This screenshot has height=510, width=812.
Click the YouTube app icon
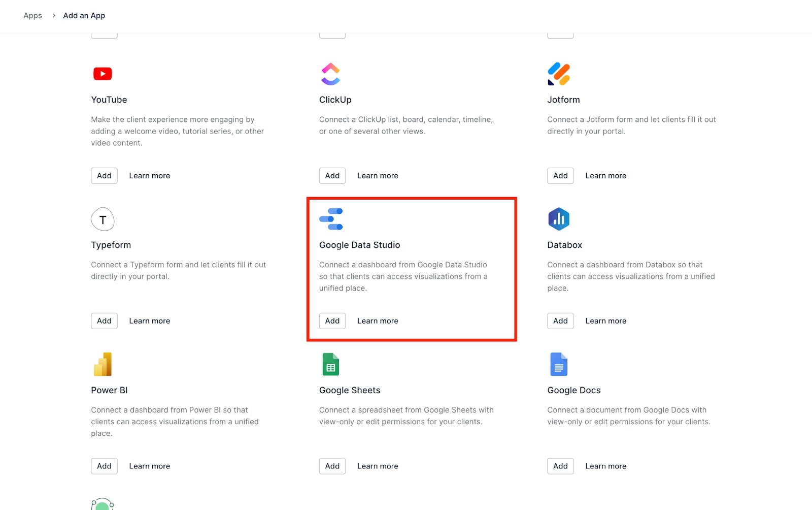103,74
